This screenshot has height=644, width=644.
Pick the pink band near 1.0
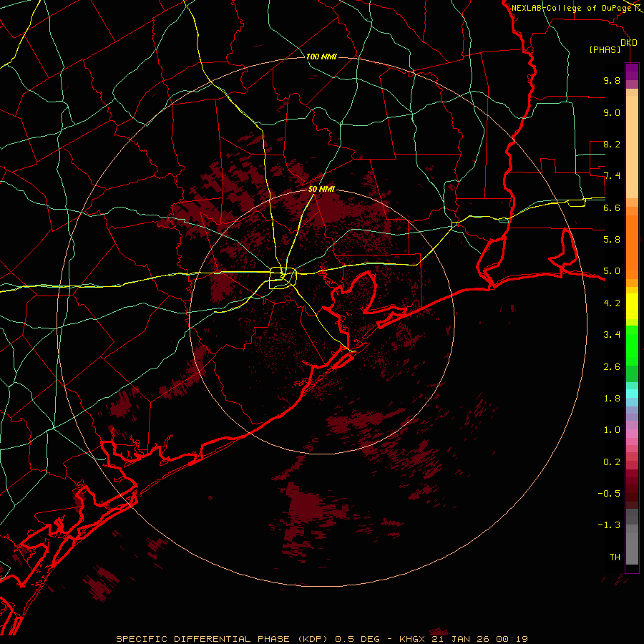(632, 434)
